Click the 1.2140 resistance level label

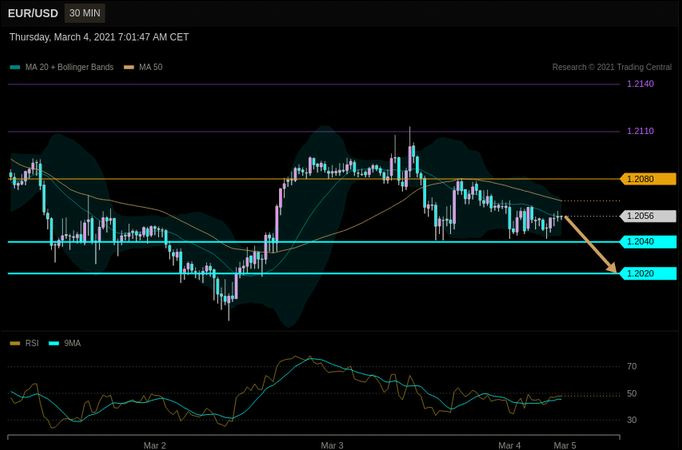tap(640, 83)
